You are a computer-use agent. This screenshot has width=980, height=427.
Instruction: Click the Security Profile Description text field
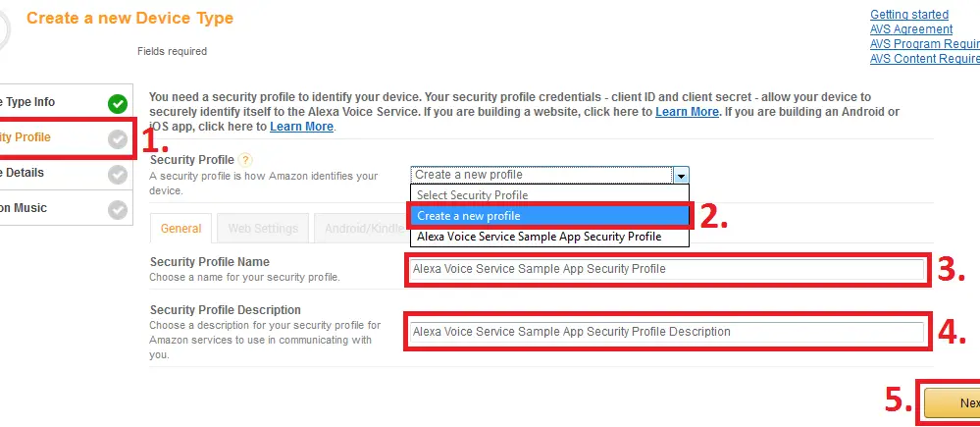point(667,332)
